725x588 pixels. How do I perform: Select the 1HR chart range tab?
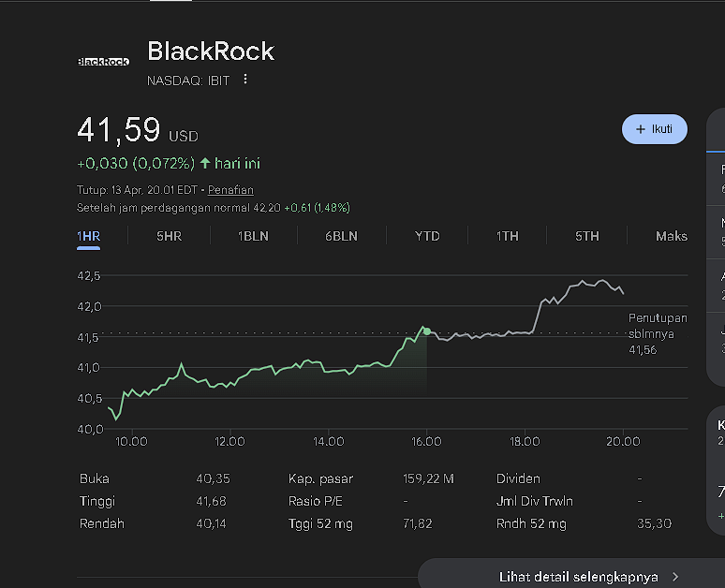89,236
